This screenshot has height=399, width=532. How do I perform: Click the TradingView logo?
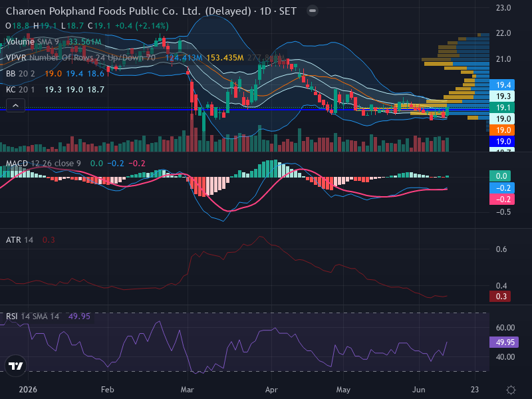(x=15, y=366)
